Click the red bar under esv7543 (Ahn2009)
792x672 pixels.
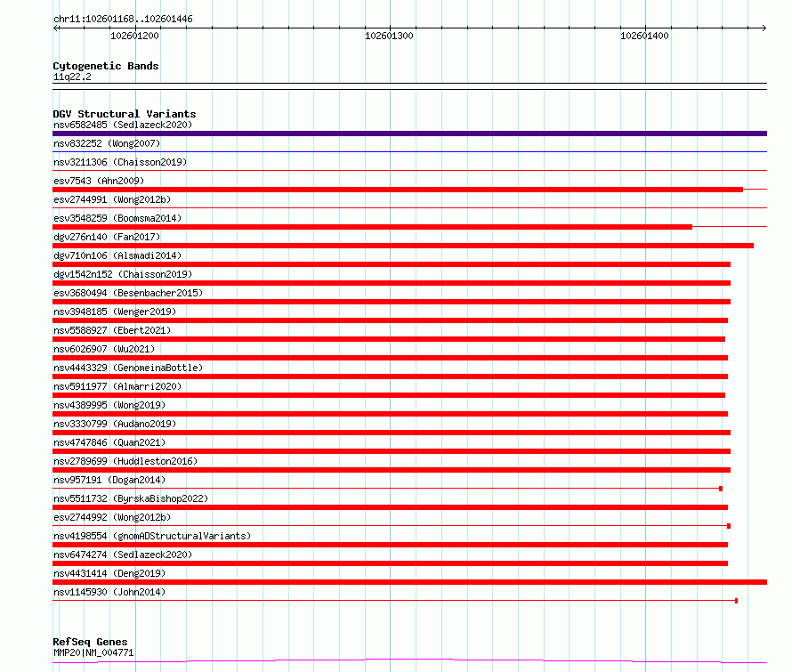click(x=398, y=190)
